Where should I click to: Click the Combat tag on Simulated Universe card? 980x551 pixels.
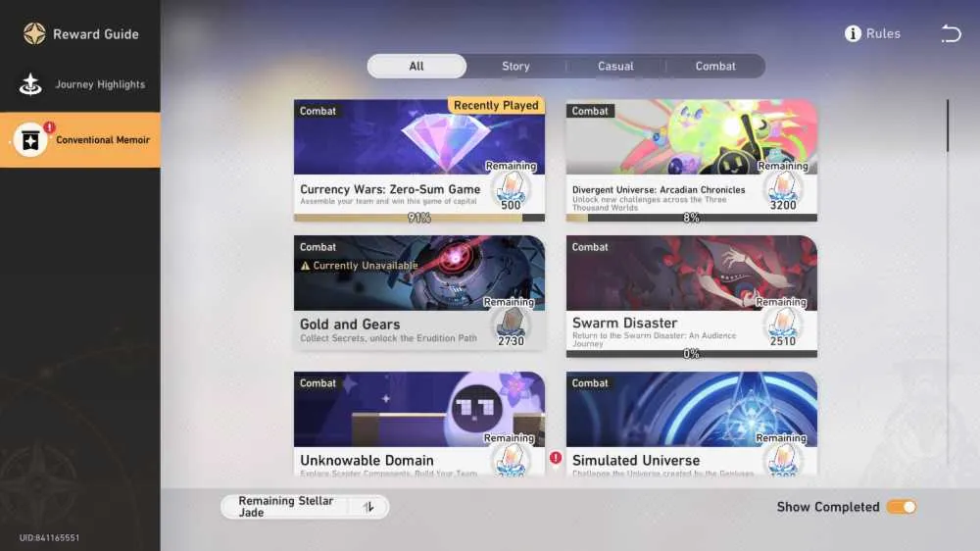tap(589, 383)
